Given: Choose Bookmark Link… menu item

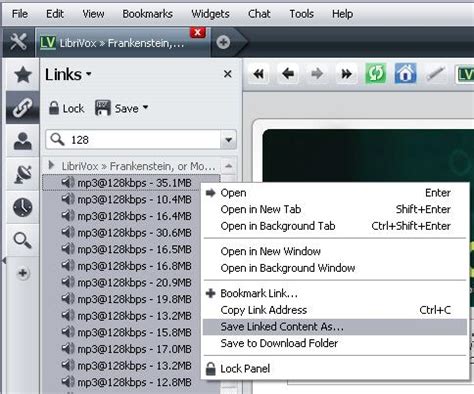Looking at the screenshot, I should point(335,293).
